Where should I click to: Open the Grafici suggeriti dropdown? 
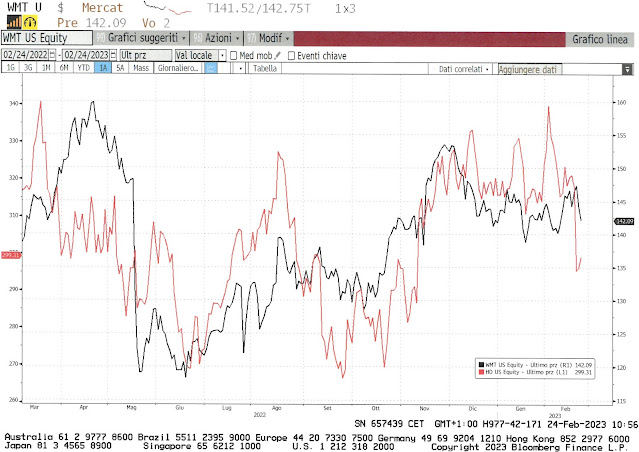coord(141,38)
